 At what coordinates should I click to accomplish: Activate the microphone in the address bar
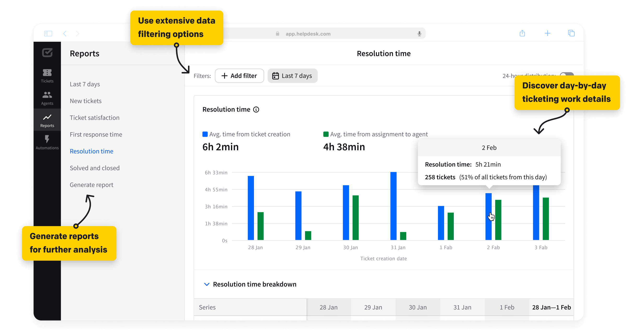420,33
